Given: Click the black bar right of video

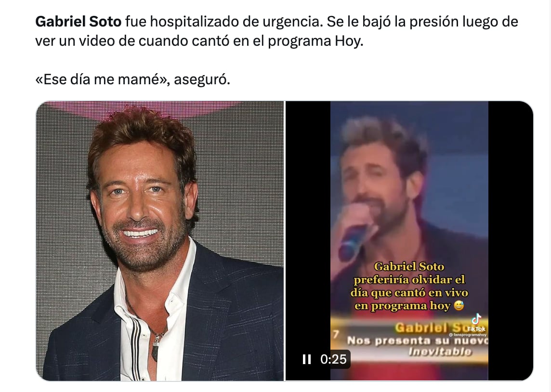Looking at the screenshot, I should pos(511,241).
